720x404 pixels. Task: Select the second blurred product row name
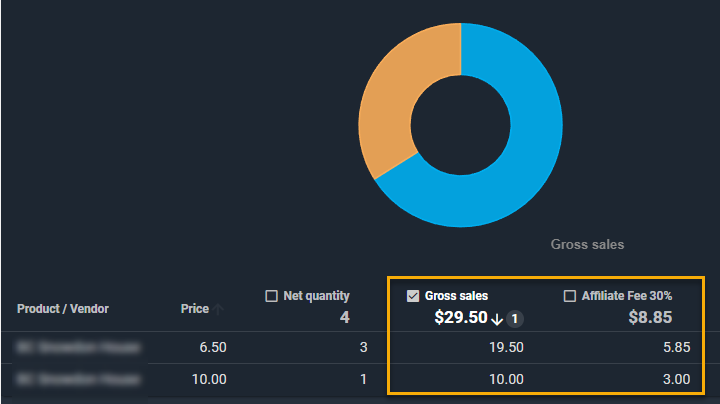click(x=78, y=380)
